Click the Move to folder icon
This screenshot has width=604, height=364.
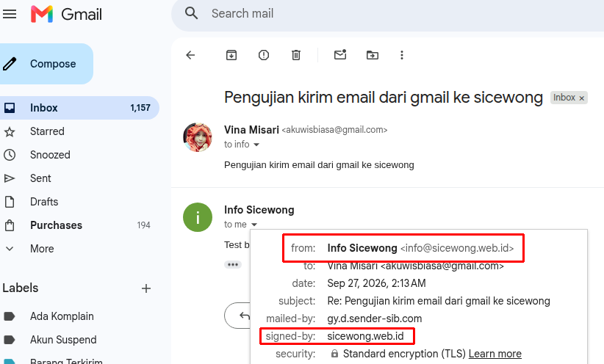coord(372,55)
